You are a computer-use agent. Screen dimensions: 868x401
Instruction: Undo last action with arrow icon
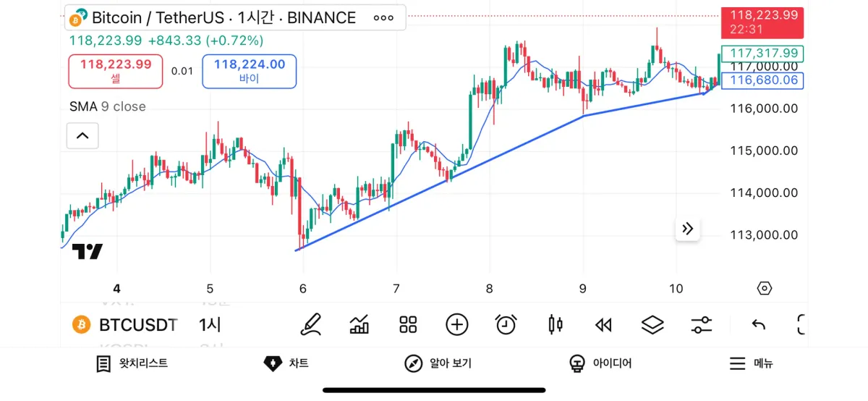tap(758, 324)
